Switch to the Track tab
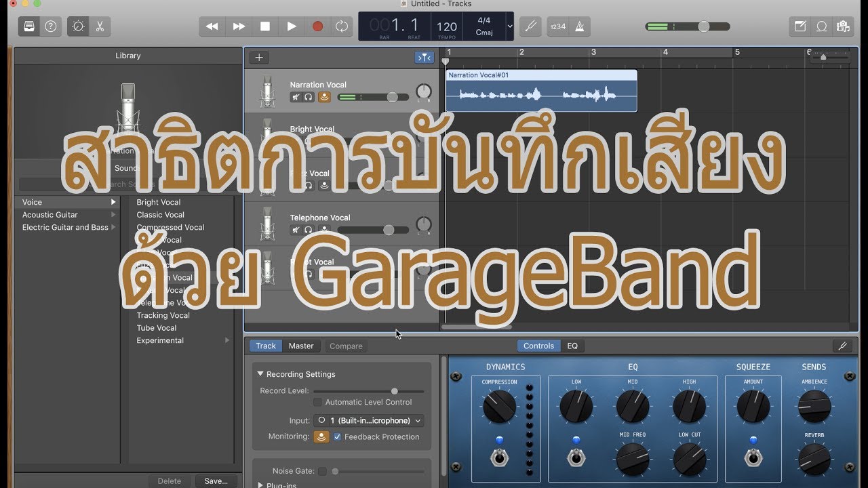This screenshot has height=488, width=868. pyautogui.click(x=266, y=346)
